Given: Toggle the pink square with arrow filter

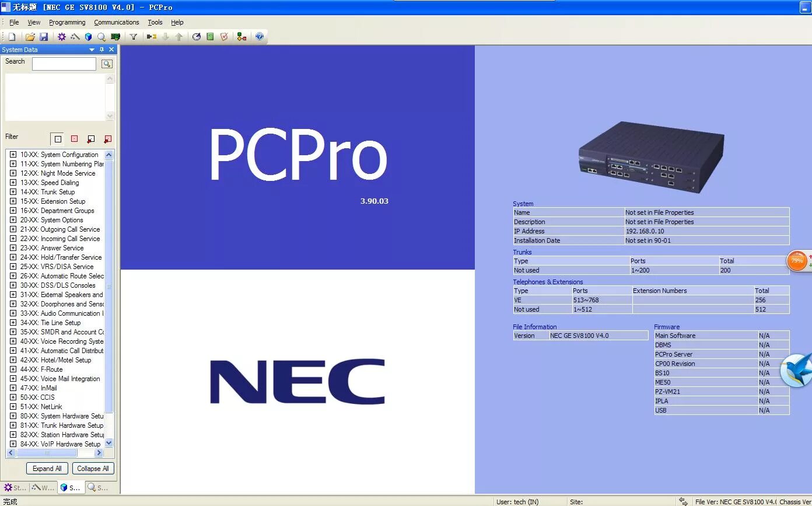Looking at the screenshot, I should tap(107, 139).
